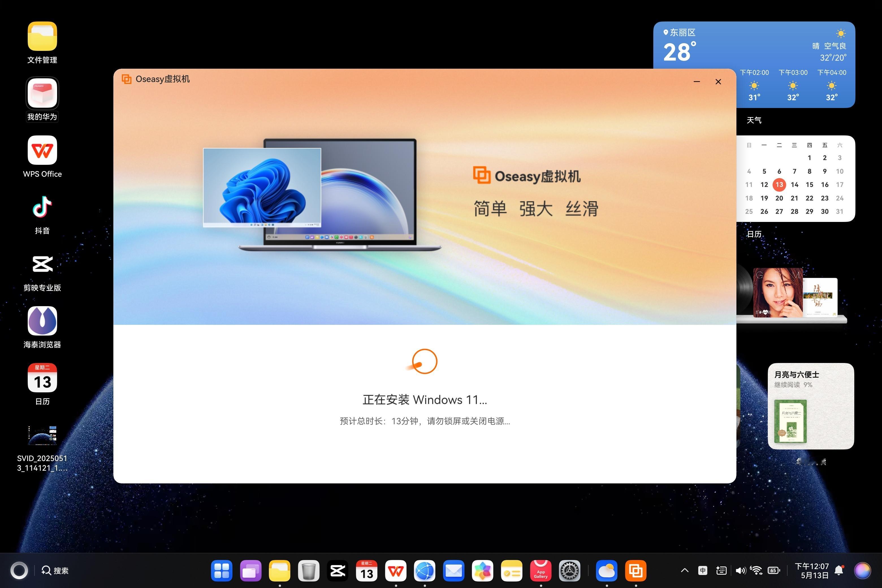Open 海泰浏览器 desktop icon
This screenshot has width=882, height=588.
pos(42,321)
